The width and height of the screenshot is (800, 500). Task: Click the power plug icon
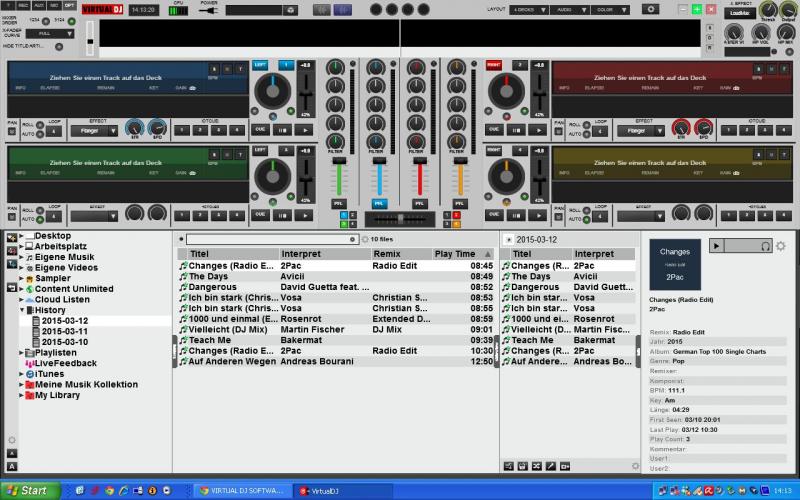pos(208,10)
